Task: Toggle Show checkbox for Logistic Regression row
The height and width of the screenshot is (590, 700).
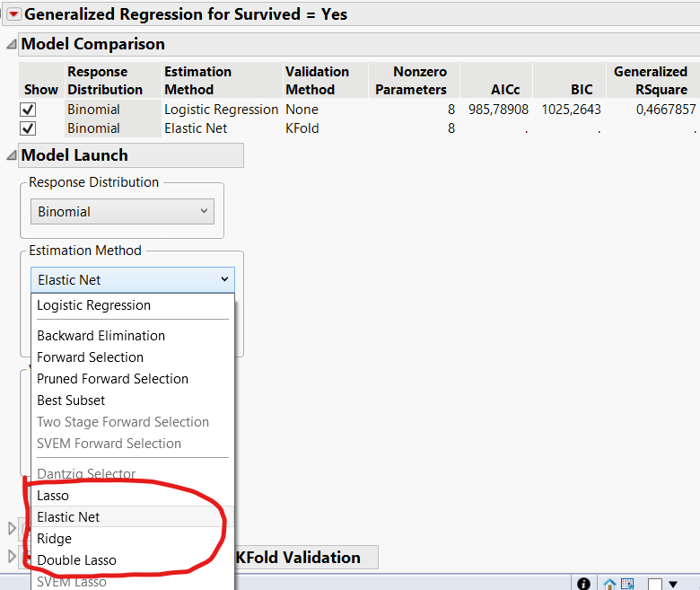Action: (29, 110)
